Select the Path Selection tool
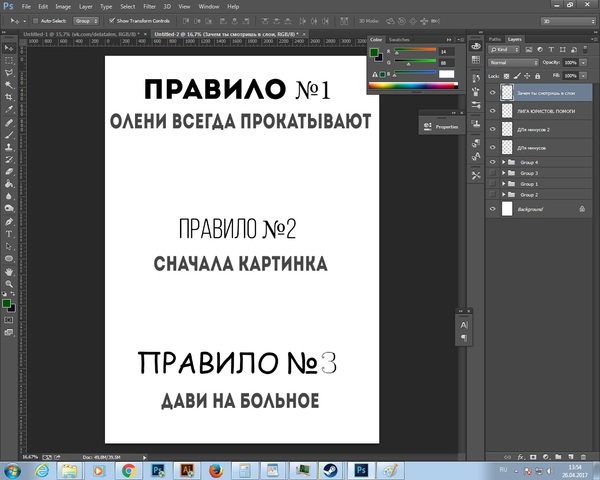This screenshot has width=600, height=480. tap(8, 246)
